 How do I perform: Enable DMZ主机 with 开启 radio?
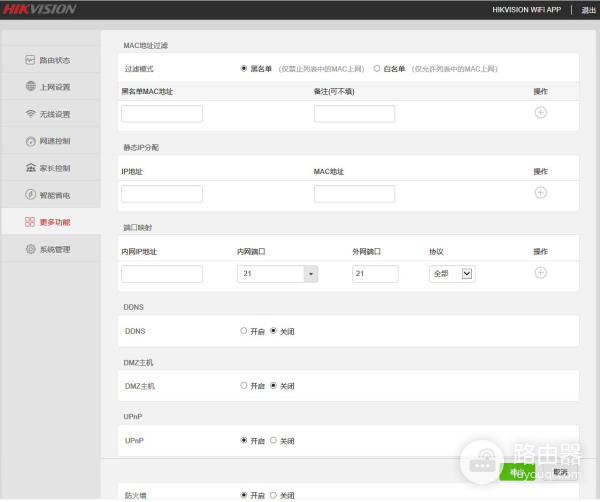coord(244,385)
